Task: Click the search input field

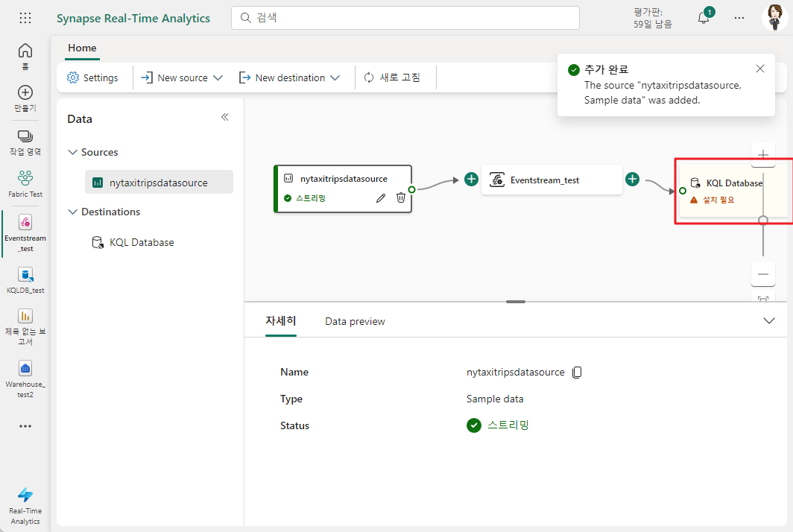Action: [405, 18]
